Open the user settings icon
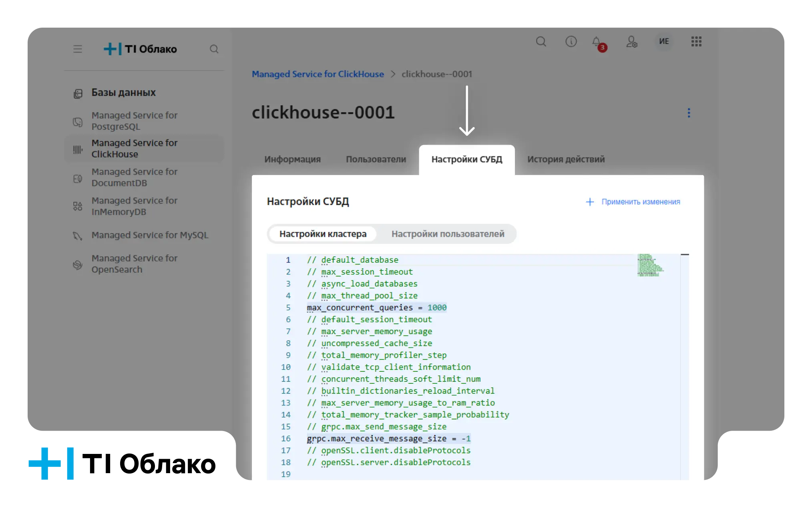Screen dimensions: 812x508 coord(632,41)
